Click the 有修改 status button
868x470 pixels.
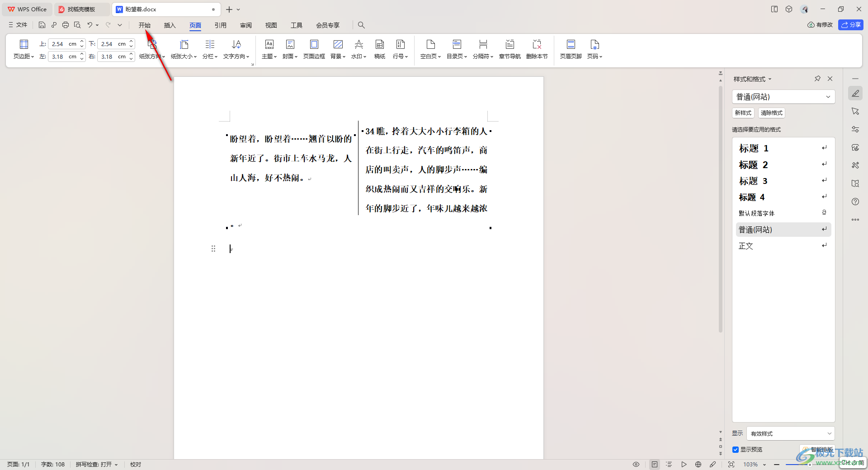coord(820,25)
